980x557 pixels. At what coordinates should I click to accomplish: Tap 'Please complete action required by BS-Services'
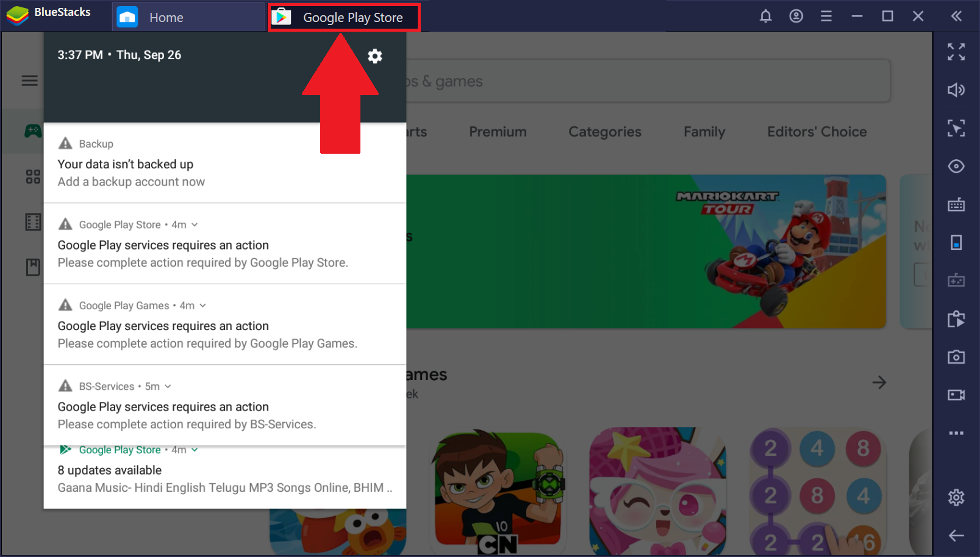pos(187,425)
